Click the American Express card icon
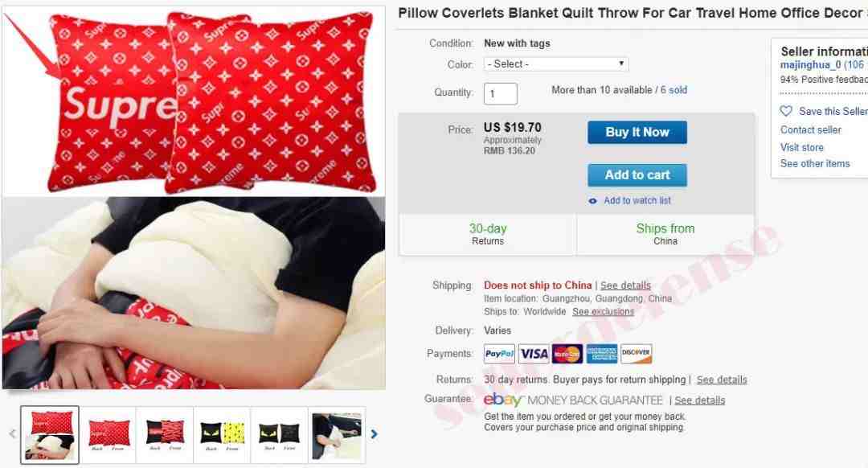The height and width of the screenshot is (468, 868). click(x=602, y=353)
